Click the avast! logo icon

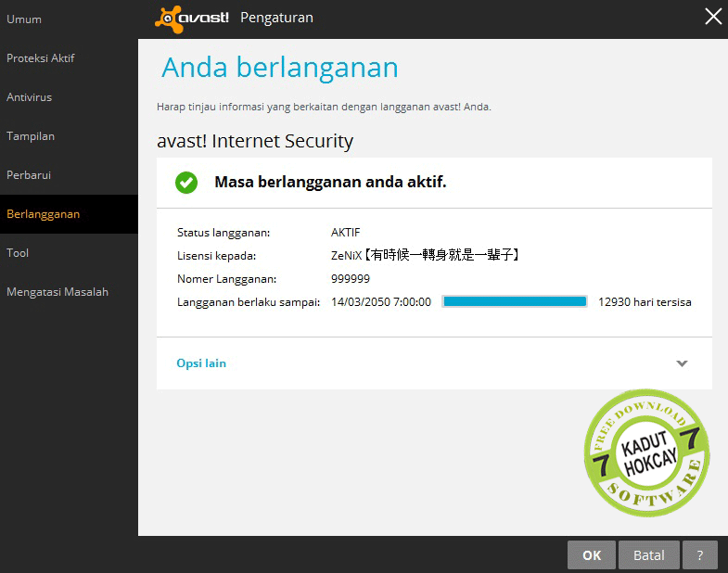point(192,19)
